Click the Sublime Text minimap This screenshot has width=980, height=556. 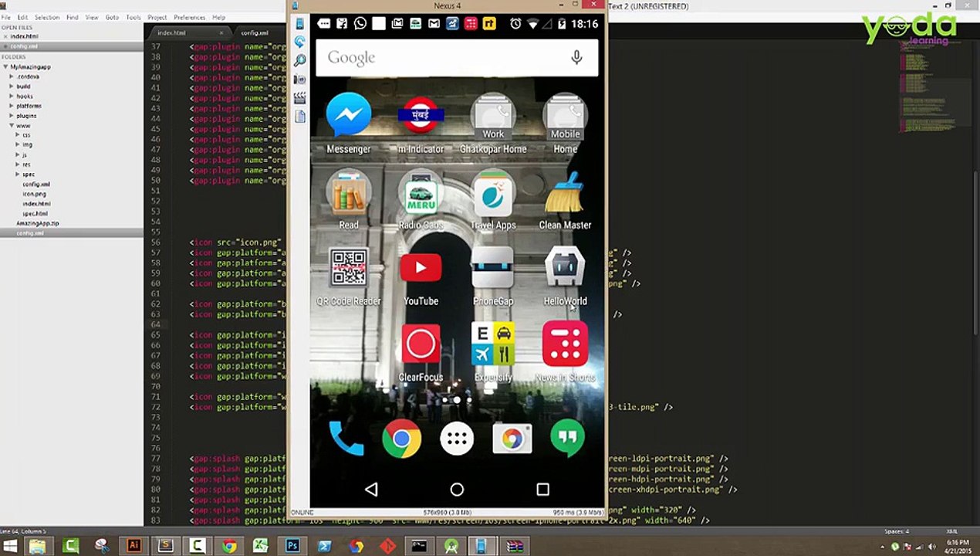930,86
